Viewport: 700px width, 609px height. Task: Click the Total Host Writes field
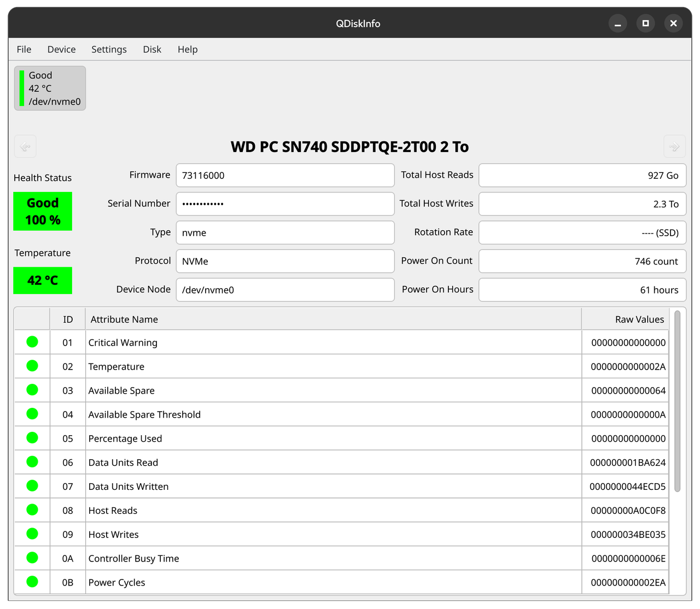tap(582, 204)
